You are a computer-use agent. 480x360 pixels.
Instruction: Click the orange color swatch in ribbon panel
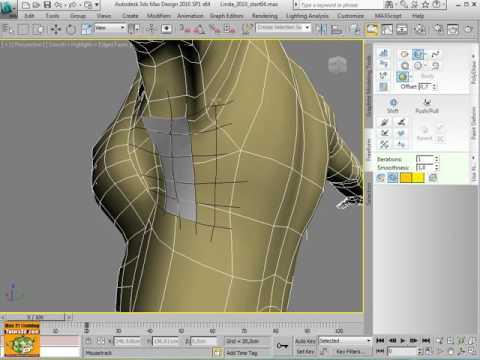pos(405,178)
